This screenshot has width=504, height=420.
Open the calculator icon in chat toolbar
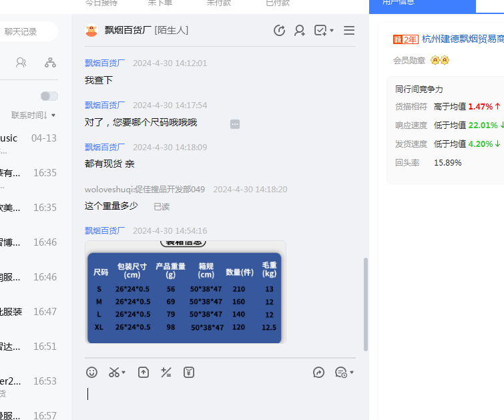tap(166, 373)
